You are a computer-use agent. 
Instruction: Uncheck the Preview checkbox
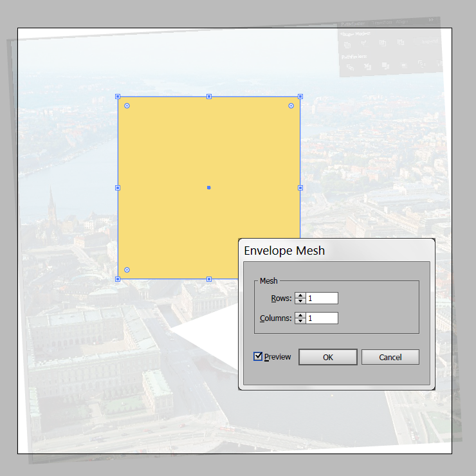click(258, 356)
